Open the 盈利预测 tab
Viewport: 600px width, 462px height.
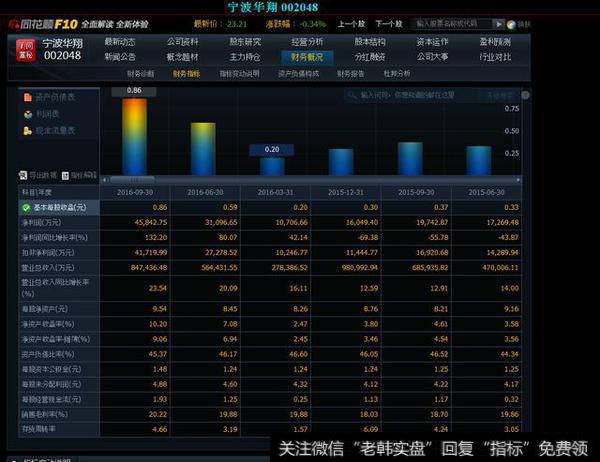click(495, 42)
